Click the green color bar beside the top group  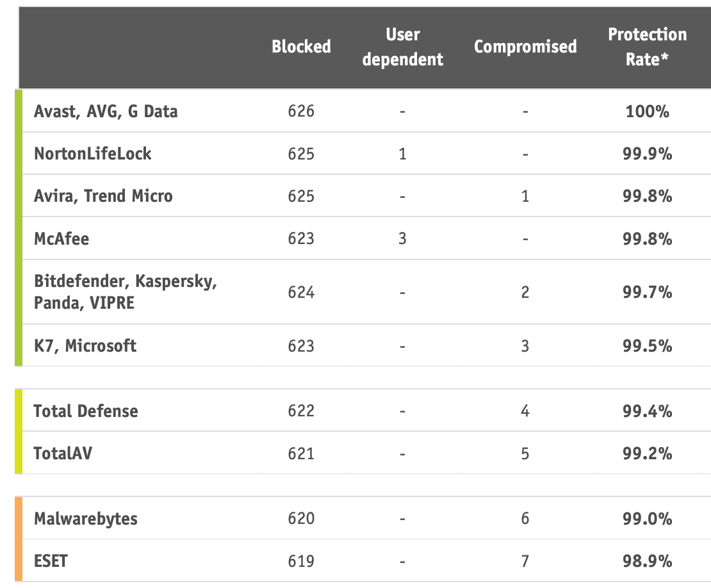click(19, 227)
